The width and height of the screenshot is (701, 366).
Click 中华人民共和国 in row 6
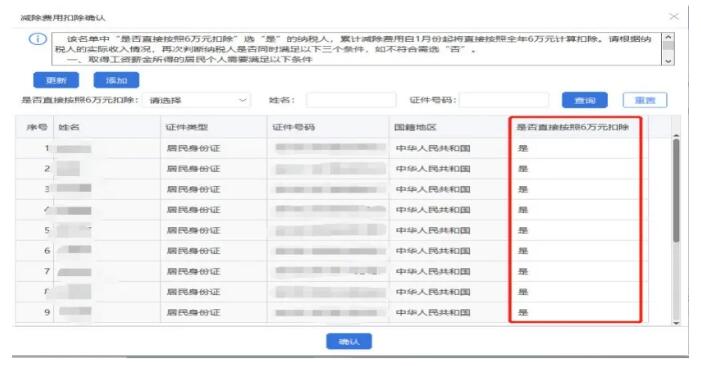click(x=433, y=251)
